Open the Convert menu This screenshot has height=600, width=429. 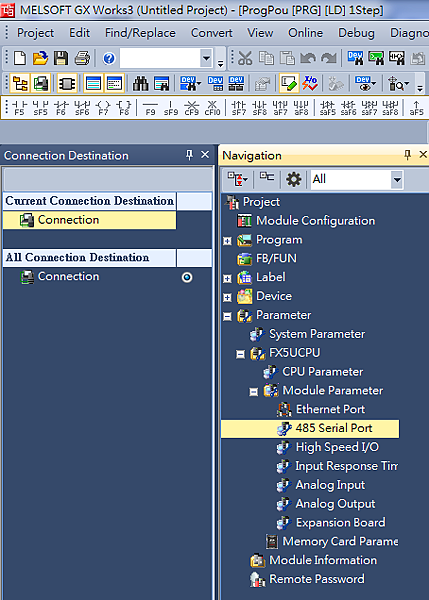pyautogui.click(x=211, y=33)
